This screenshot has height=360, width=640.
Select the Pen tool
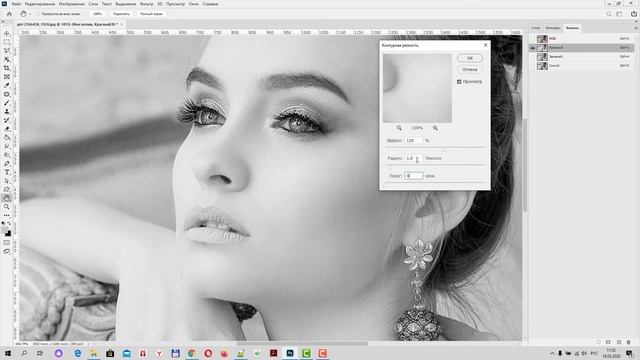(7, 163)
